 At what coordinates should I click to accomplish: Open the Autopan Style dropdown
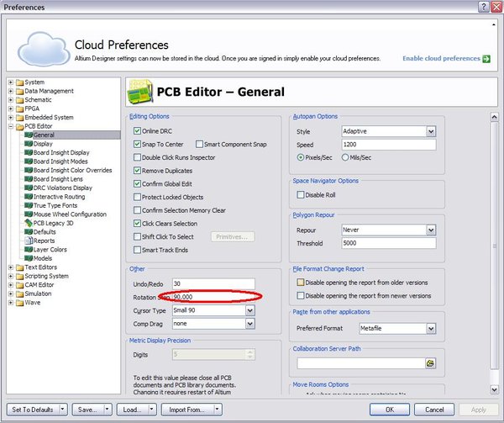pyautogui.click(x=431, y=131)
